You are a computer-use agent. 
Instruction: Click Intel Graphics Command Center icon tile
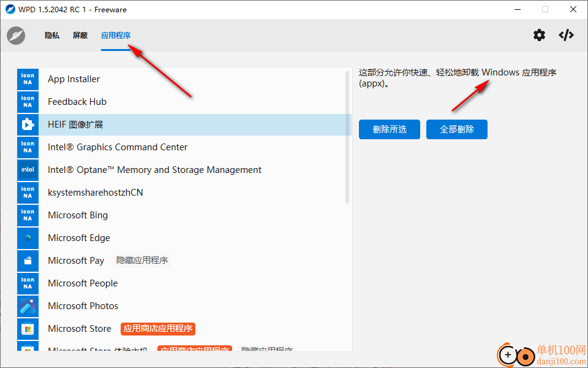[x=28, y=147]
